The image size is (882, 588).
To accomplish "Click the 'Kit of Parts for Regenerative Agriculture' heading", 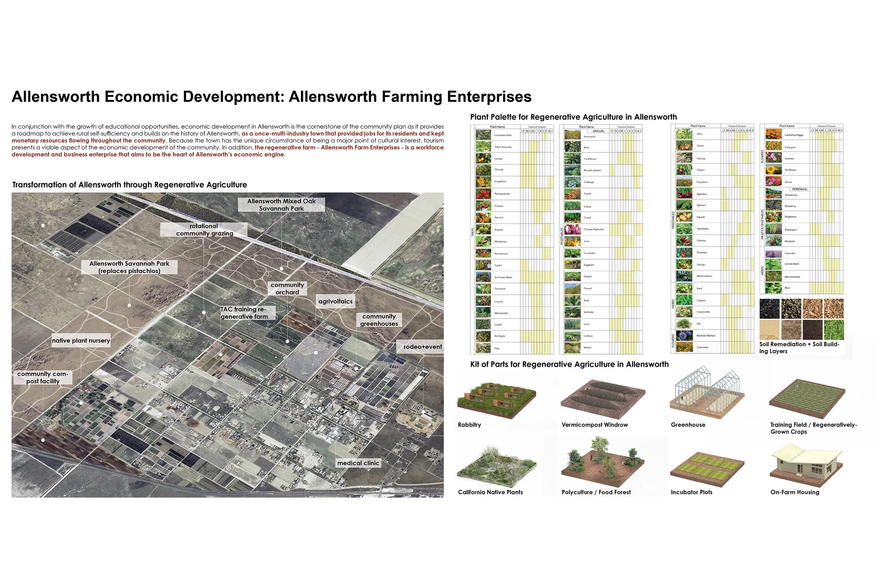I will coord(569,364).
